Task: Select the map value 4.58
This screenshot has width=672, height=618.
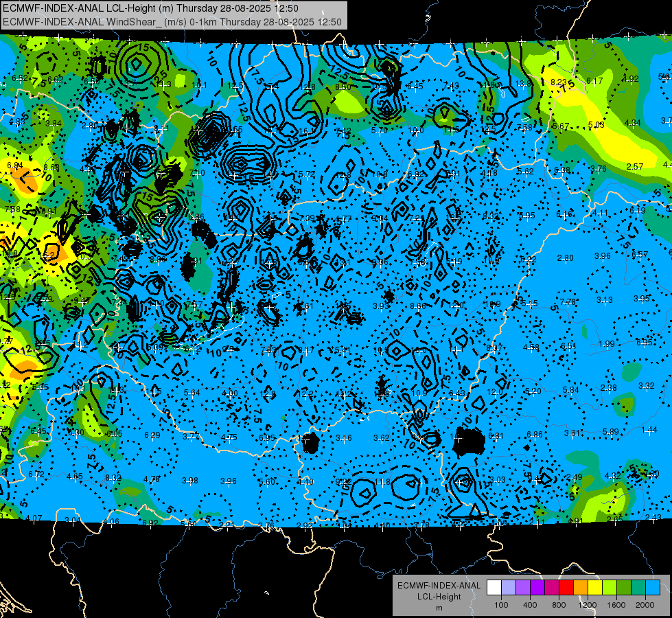Action: pos(531,347)
